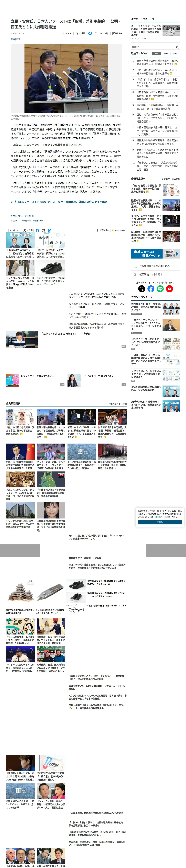This screenshot has width=186, height=868.
Task: Open the 衆院選2026 genre link
Action: (x=38, y=221)
